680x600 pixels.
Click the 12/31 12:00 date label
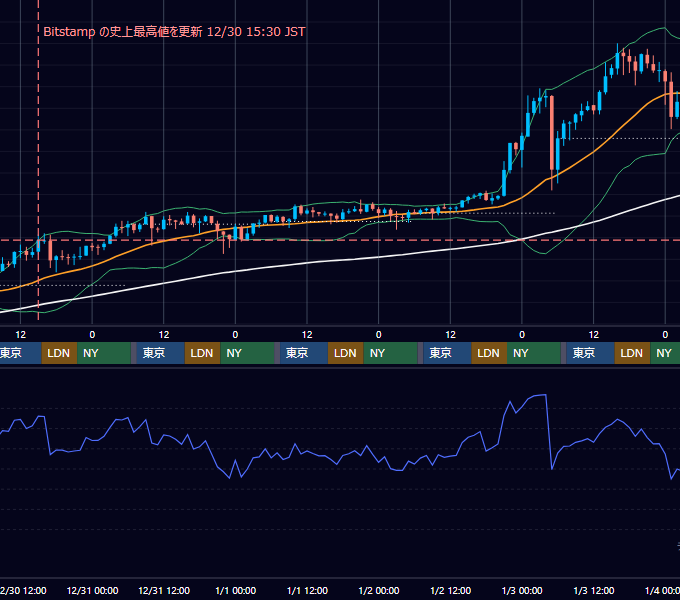point(164,590)
